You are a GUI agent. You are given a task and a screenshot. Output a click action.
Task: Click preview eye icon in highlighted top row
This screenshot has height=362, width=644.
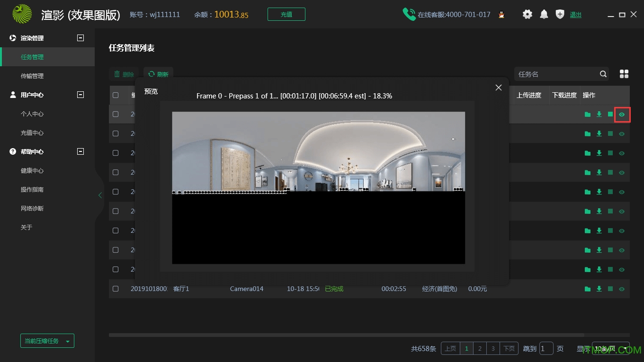click(x=622, y=115)
